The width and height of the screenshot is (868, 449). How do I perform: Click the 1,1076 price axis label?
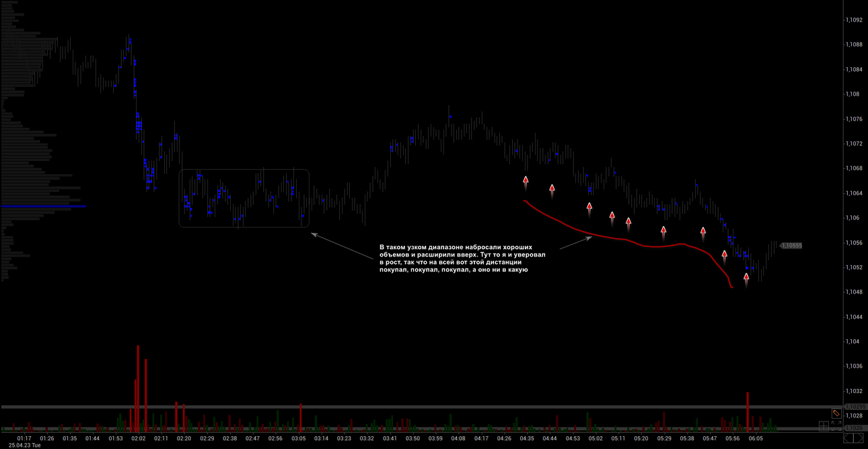(853, 119)
